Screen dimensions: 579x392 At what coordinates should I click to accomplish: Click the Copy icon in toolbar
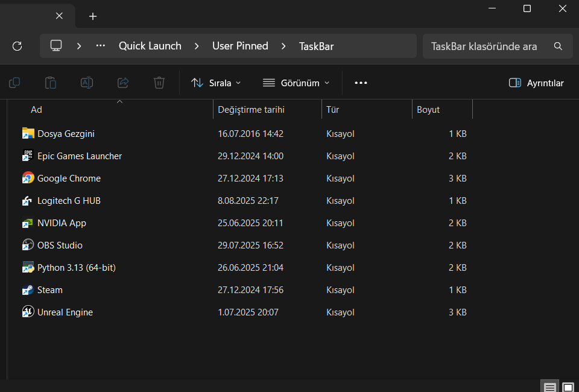coord(14,83)
